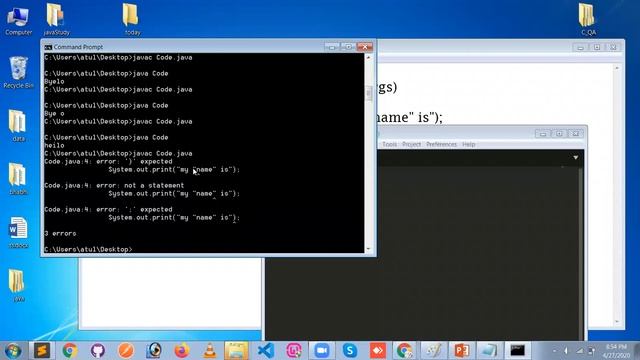Launch Firefox from the taskbar
The width and height of the screenshot is (640, 360).
182,351
